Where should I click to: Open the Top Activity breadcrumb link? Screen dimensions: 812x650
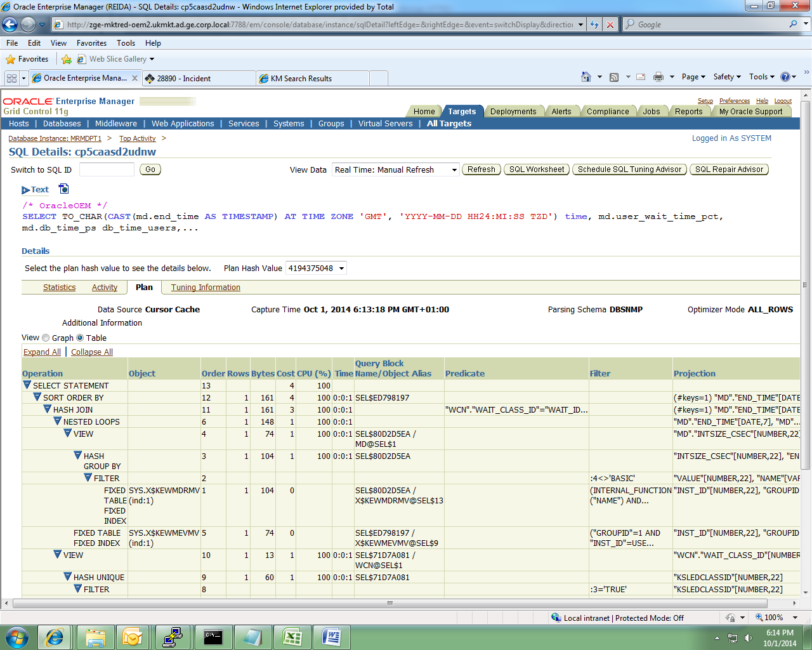click(x=138, y=138)
